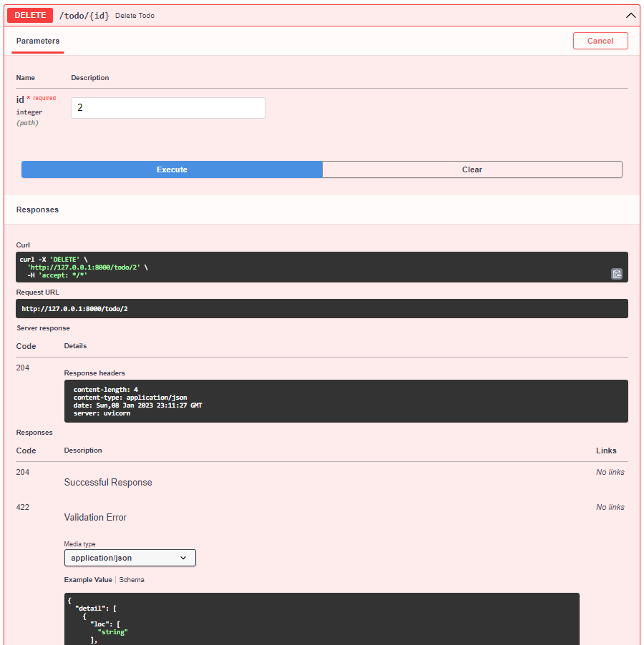The image size is (644, 645).
Task: Click the "detail" key in example JSON
Action: pos(91,608)
